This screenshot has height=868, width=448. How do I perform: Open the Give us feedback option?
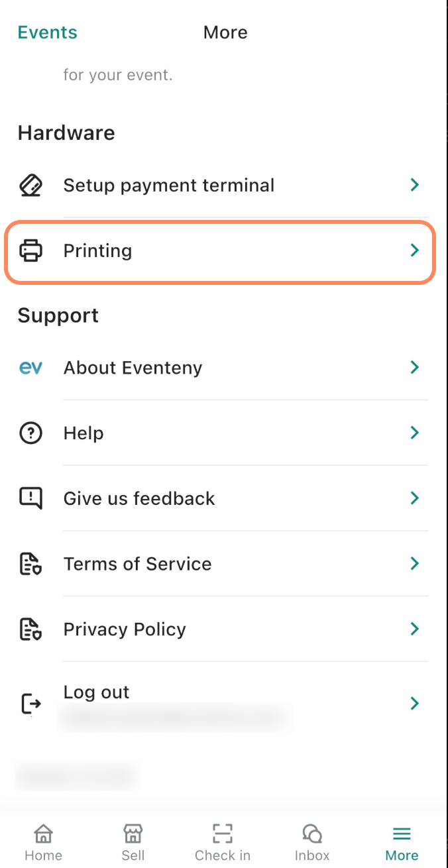coord(139,498)
